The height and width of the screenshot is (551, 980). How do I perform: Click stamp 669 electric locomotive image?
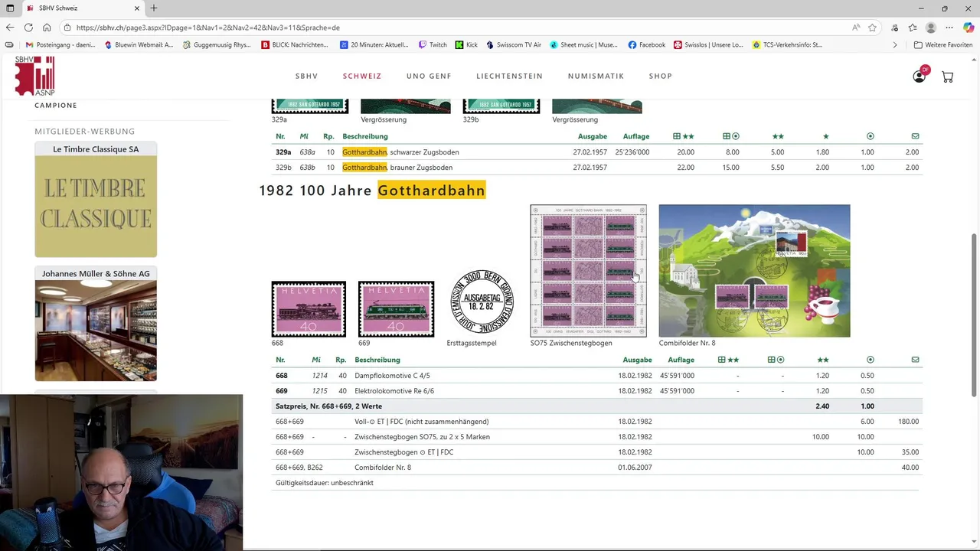coord(396,309)
